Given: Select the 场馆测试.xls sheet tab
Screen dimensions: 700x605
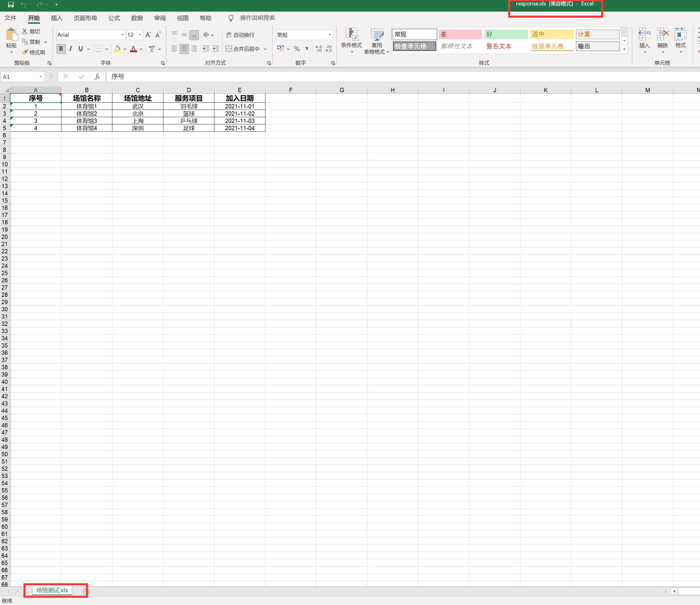Looking at the screenshot, I should tap(52, 590).
